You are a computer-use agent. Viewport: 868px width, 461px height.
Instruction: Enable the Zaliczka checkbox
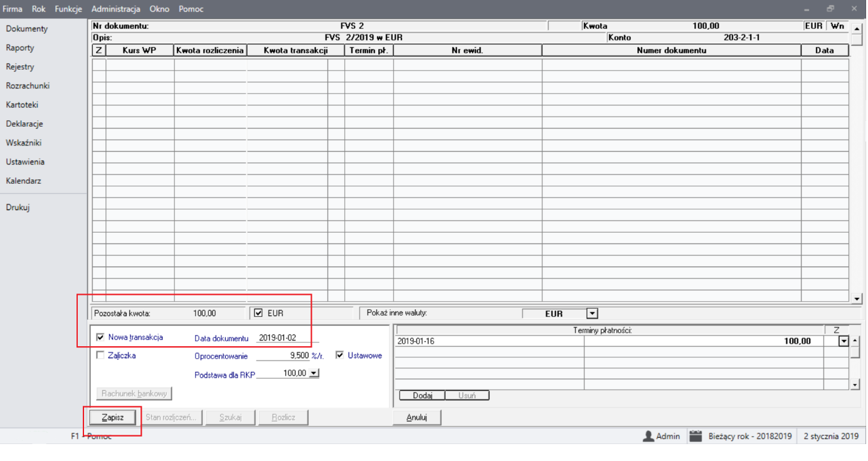[x=101, y=355]
